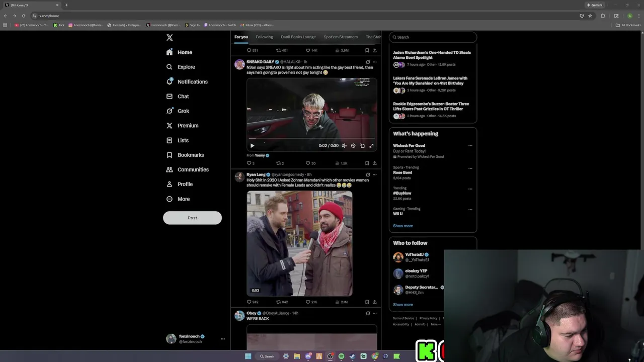
Task: Open the Kick bookmark in bookmarks bar
Action: tap(59, 25)
